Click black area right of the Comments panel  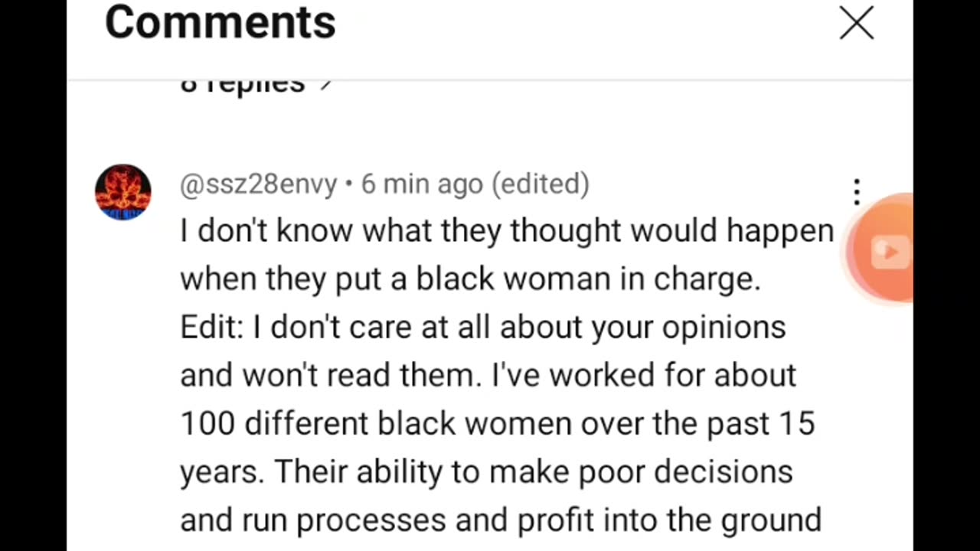pos(946,383)
